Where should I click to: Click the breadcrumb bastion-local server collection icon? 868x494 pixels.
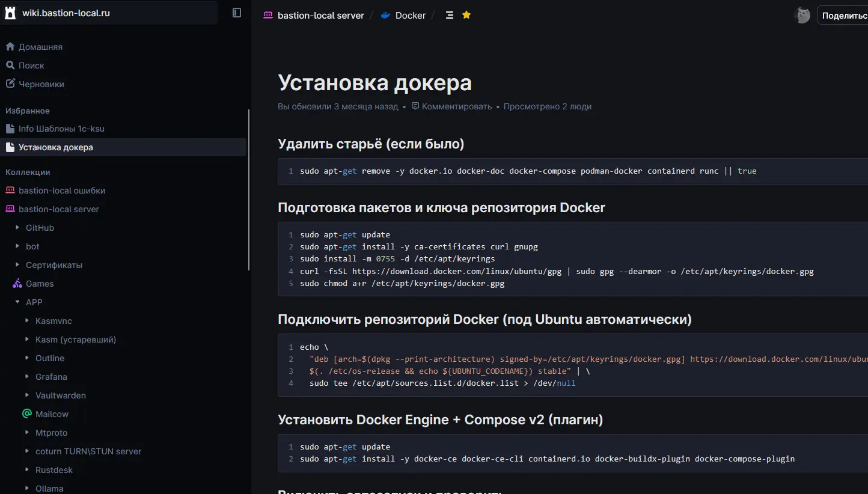click(x=268, y=15)
